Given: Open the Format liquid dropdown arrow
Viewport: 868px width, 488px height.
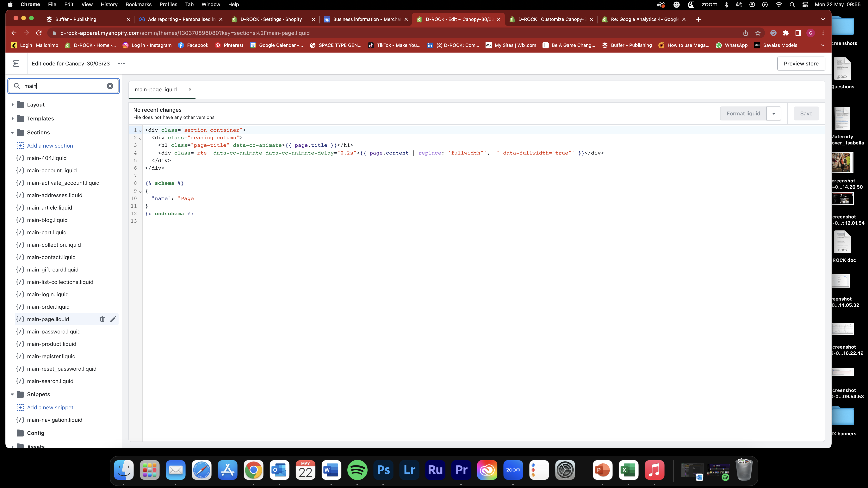Looking at the screenshot, I should click(x=774, y=113).
